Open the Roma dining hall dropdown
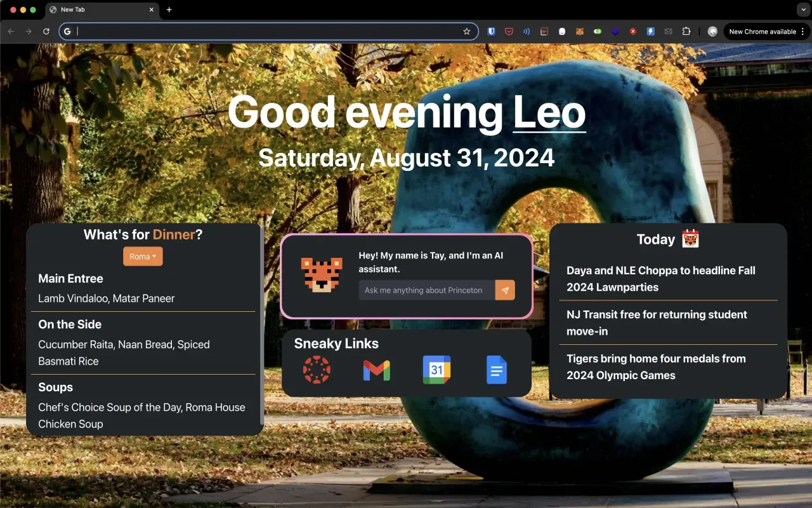 click(x=143, y=256)
